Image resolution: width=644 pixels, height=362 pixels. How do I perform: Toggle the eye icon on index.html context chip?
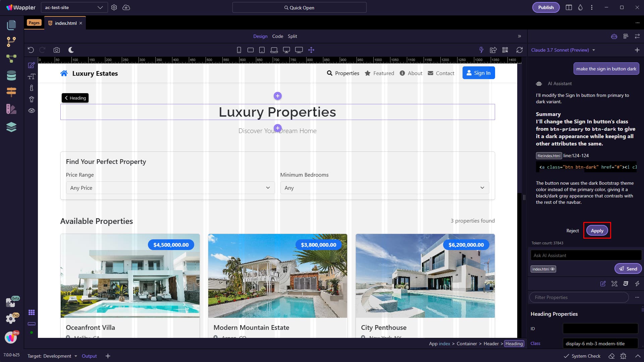[552, 269]
